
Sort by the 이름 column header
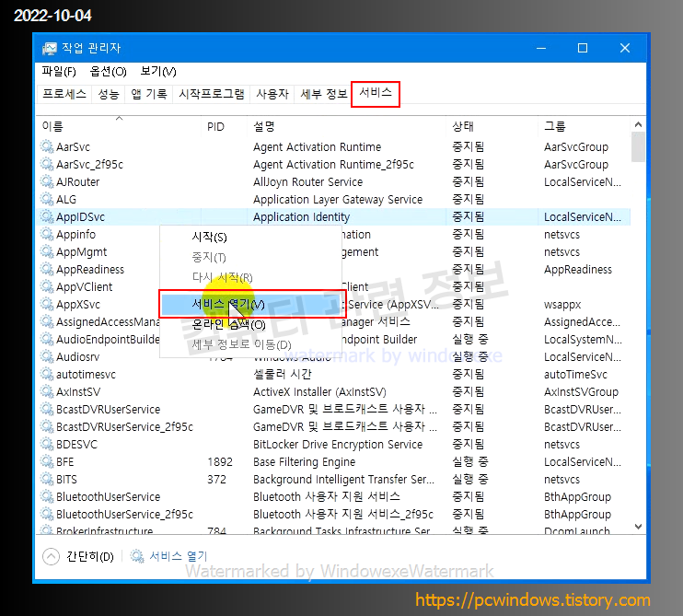pos(119,126)
